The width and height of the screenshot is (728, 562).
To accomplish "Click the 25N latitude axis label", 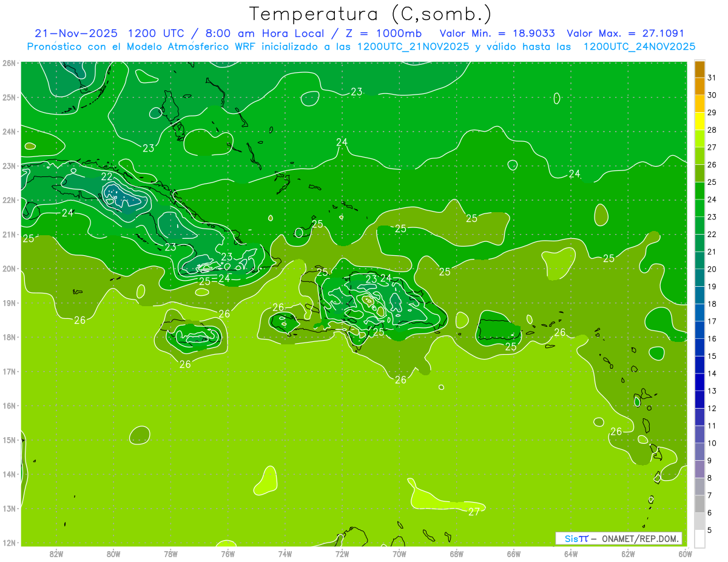I will (x=9, y=97).
